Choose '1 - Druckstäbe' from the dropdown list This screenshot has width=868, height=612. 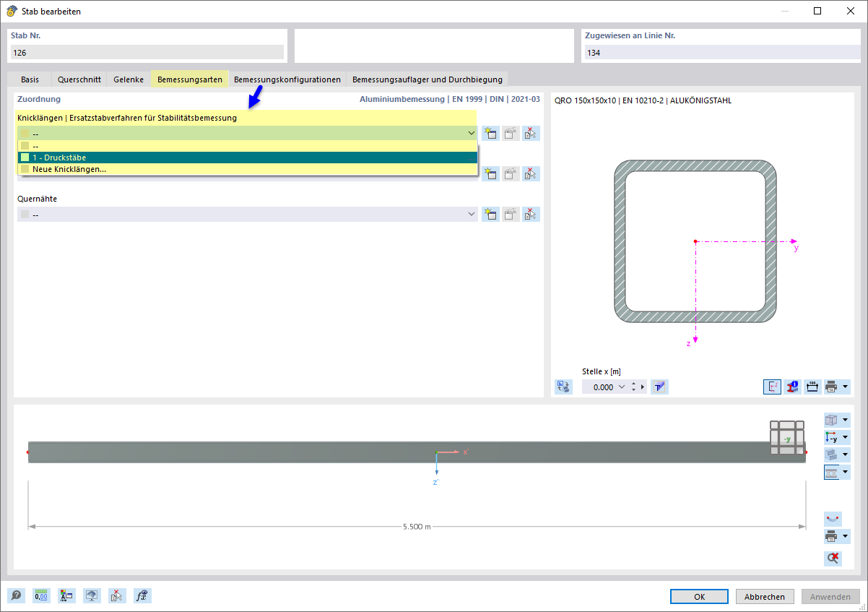pyautogui.click(x=248, y=158)
